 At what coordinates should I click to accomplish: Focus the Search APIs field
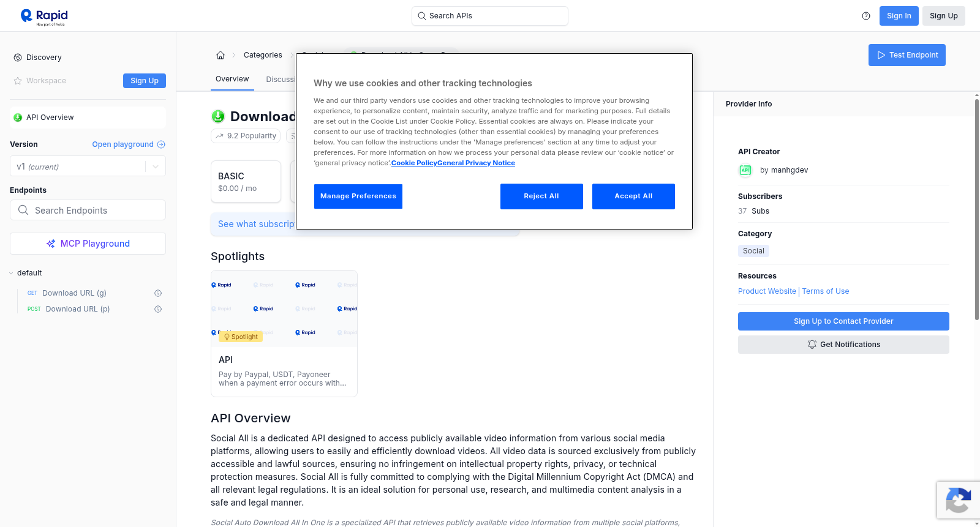490,16
